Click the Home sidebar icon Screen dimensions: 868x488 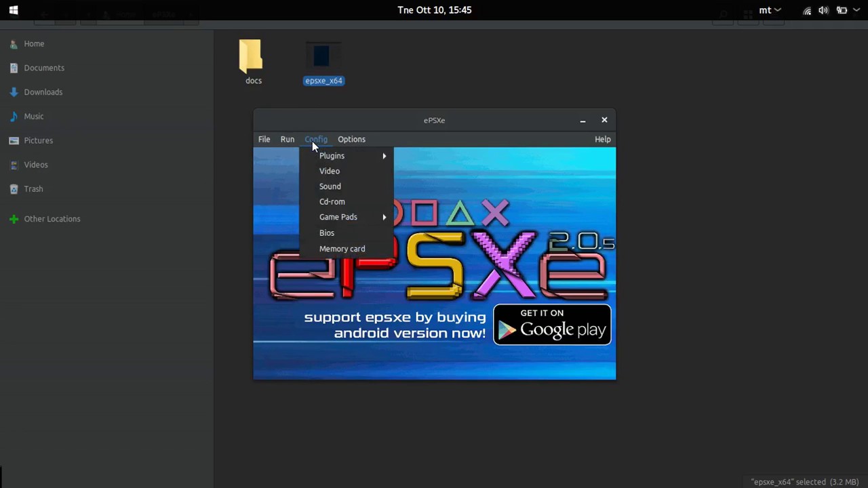coord(14,43)
